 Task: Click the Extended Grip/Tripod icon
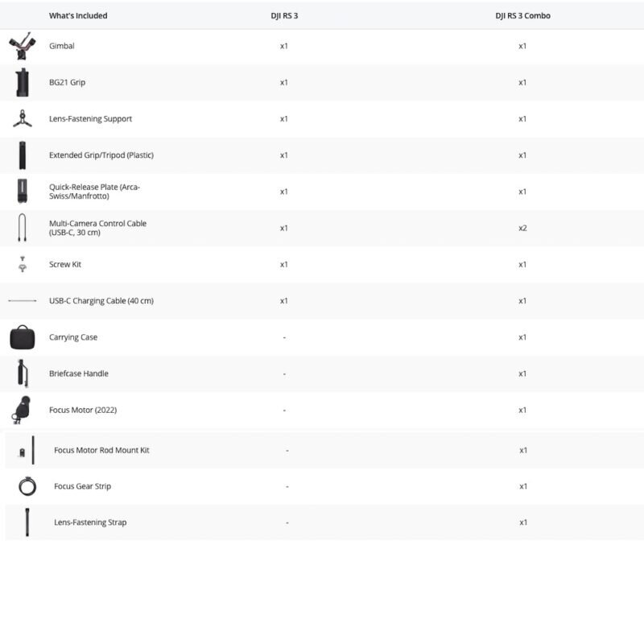(x=23, y=155)
